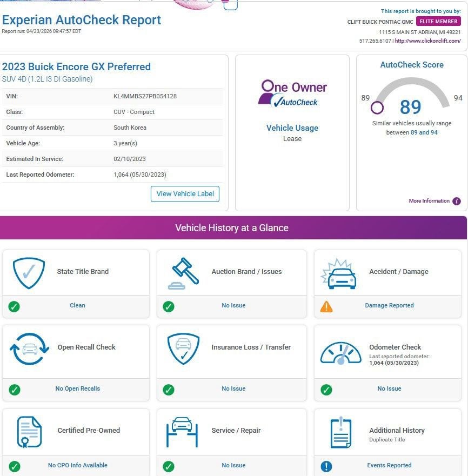Viewport: 468px width, 476px height.
Task: Open the Events Reported link
Action: (389, 465)
